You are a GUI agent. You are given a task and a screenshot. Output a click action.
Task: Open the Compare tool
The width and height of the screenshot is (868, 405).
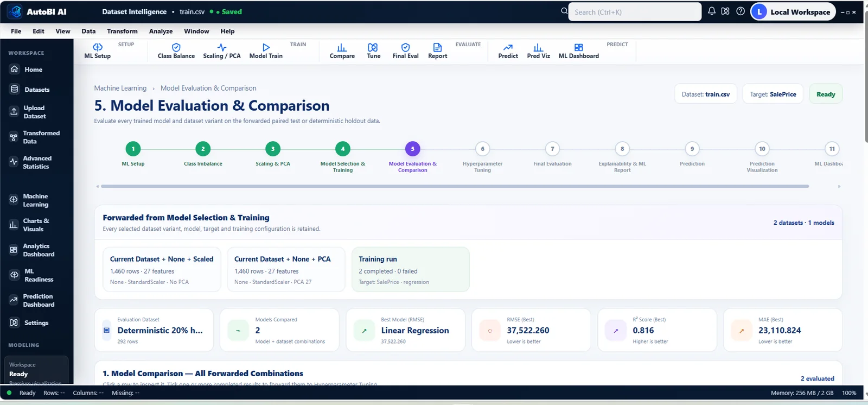point(342,51)
